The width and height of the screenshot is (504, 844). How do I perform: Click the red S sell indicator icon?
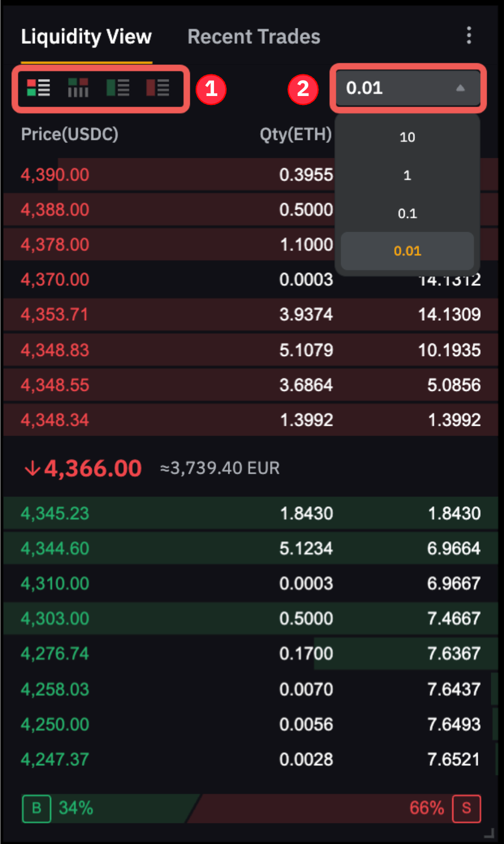point(466,808)
